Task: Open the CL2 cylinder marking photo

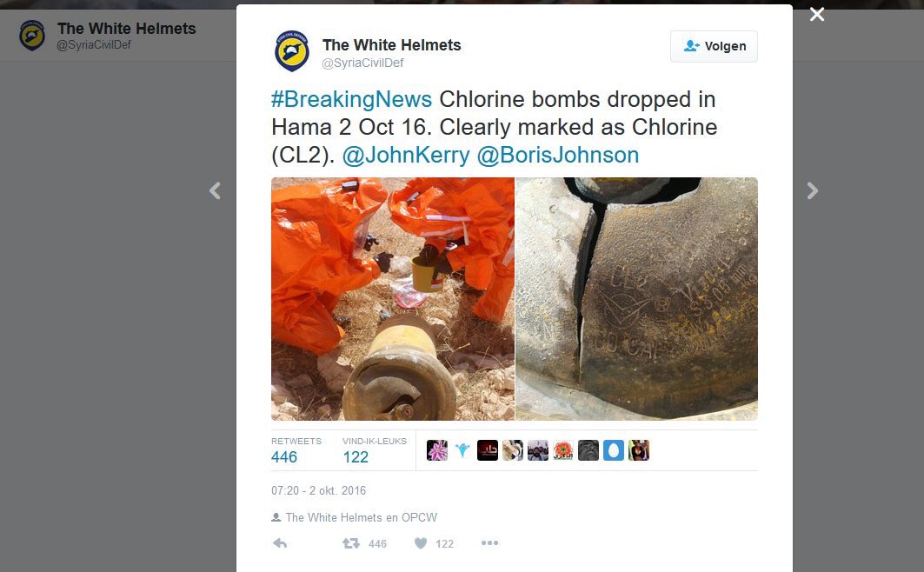Action: 636,299
